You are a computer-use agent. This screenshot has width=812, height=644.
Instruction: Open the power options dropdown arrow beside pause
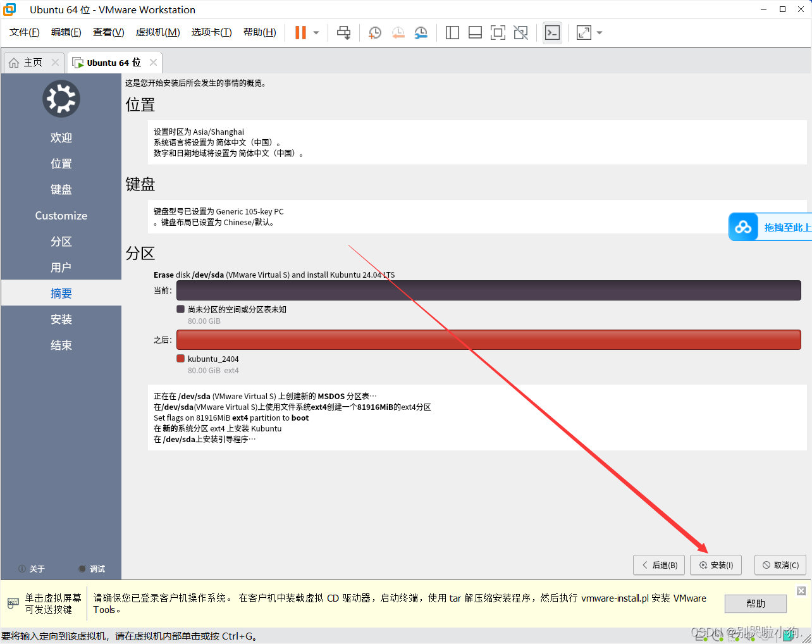(x=316, y=33)
